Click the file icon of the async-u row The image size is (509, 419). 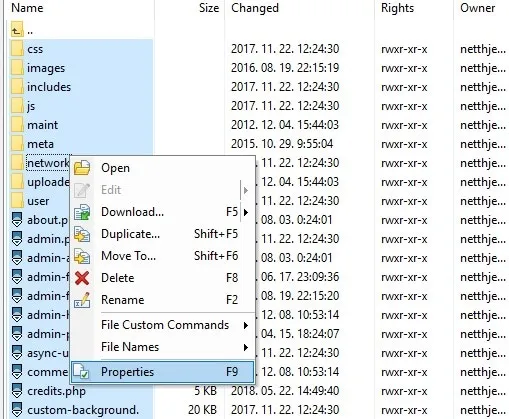coord(17,353)
